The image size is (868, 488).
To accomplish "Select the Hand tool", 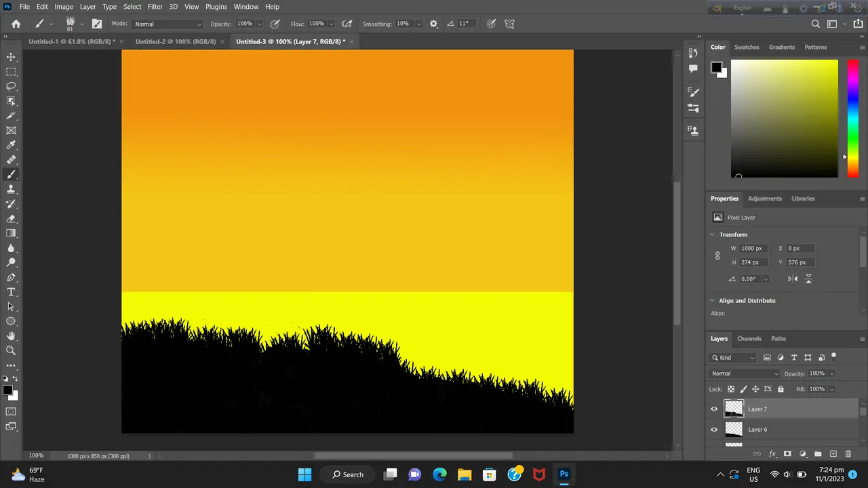I will [x=11, y=336].
